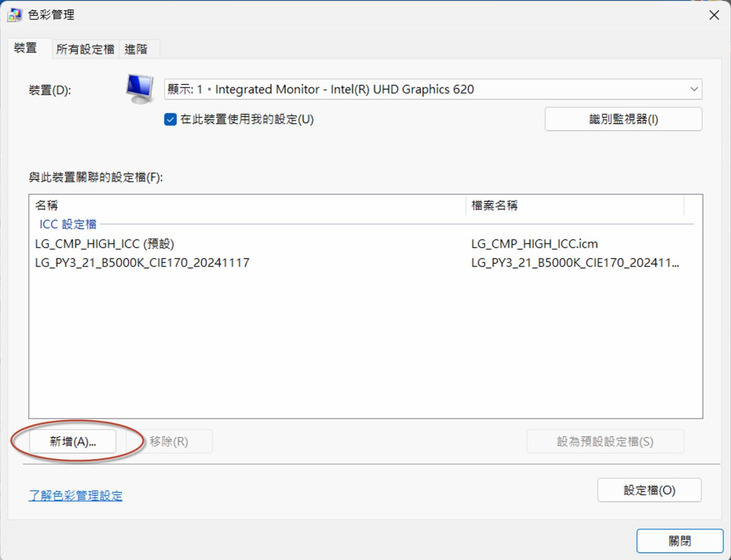Click the Color Management icon in title bar
This screenshot has width=731, height=560.
click(14, 14)
